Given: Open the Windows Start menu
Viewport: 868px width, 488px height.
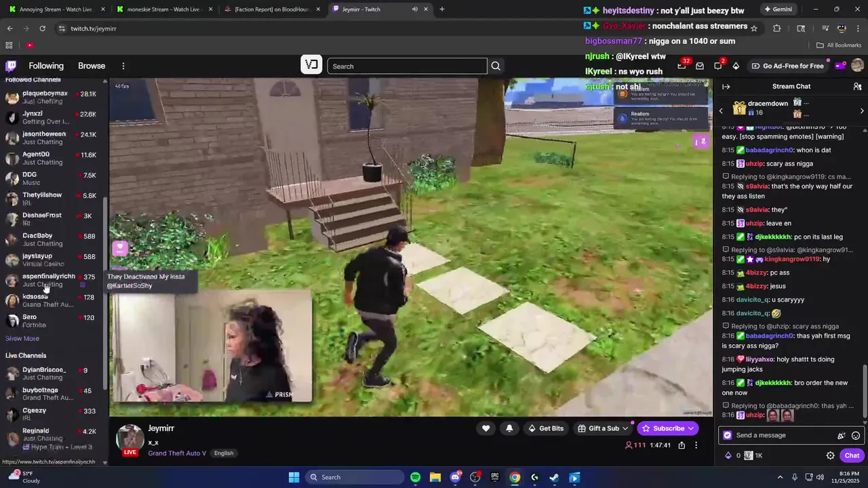Looking at the screenshot, I should point(294,477).
